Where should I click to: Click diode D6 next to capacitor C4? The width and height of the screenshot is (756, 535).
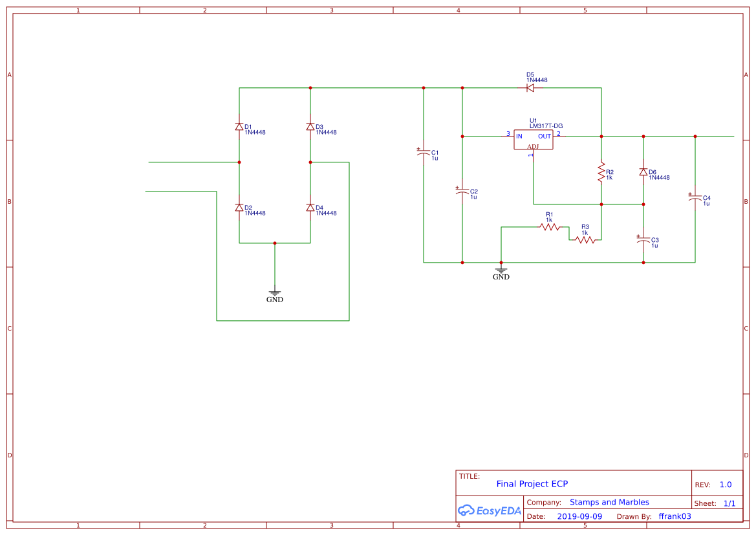pyautogui.click(x=643, y=172)
